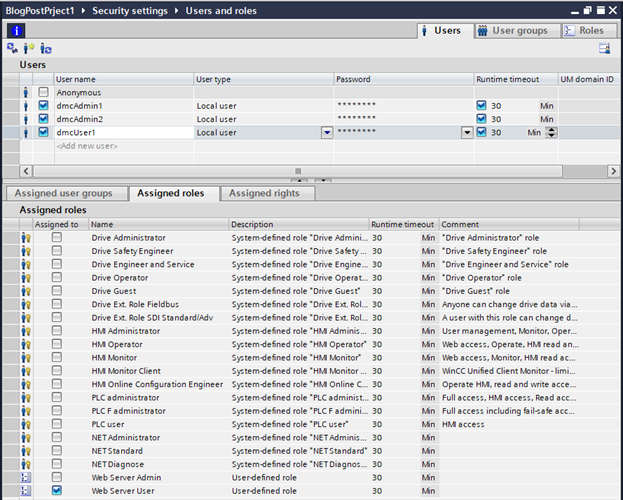Viewport: 623px width, 500px height.
Task: Toggle runtime timeout checkbox for dmcUser1
Action: (481, 132)
